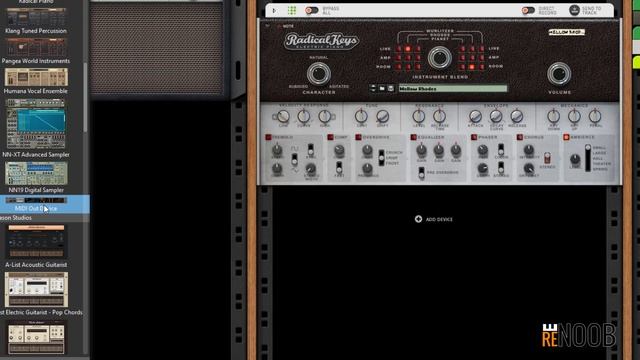Click the Mellow Rhodes tape label
The height and width of the screenshot is (360, 640).
pos(567,32)
